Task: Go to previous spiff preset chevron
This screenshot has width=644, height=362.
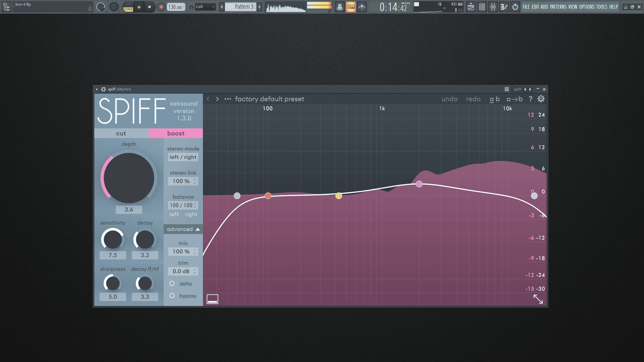Action: coord(208,99)
